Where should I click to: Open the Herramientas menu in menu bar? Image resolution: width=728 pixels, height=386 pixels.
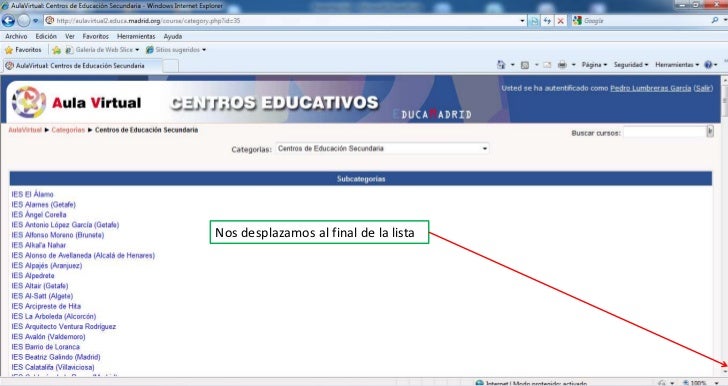click(x=136, y=36)
